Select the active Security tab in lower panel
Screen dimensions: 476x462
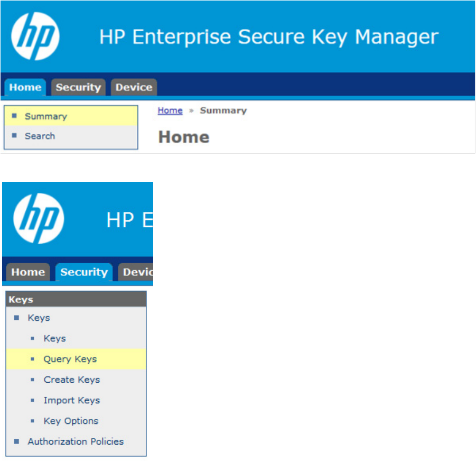pyautogui.click(x=84, y=272)
